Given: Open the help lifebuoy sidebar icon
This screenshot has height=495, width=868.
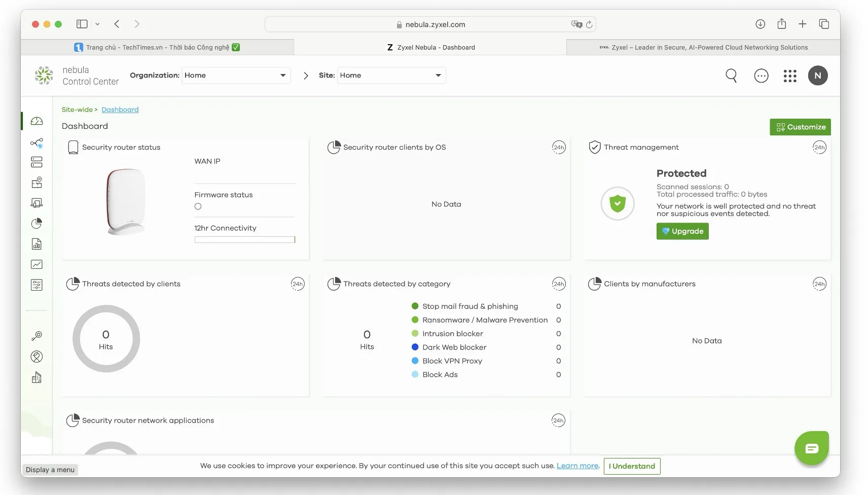Looking at the screenshot, I should 37,357.
